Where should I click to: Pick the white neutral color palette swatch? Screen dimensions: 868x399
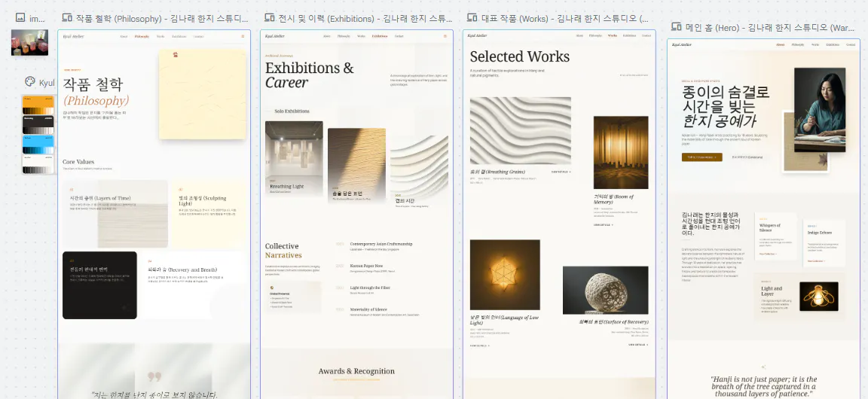pos(38,164)
